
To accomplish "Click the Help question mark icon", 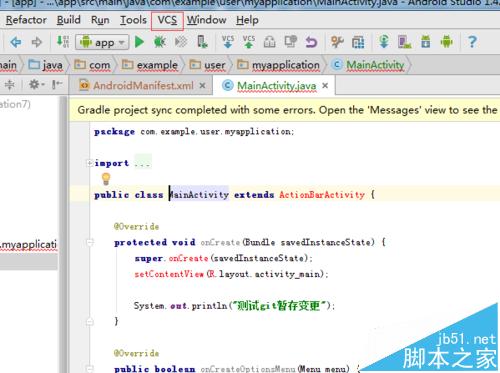I will [x=472, y=42].
